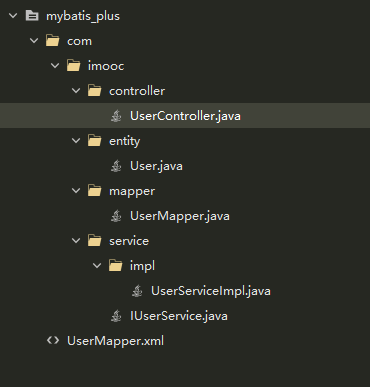Select the com folder label
The height and width of the screenshot is (387, 370).
coord(79,41)
